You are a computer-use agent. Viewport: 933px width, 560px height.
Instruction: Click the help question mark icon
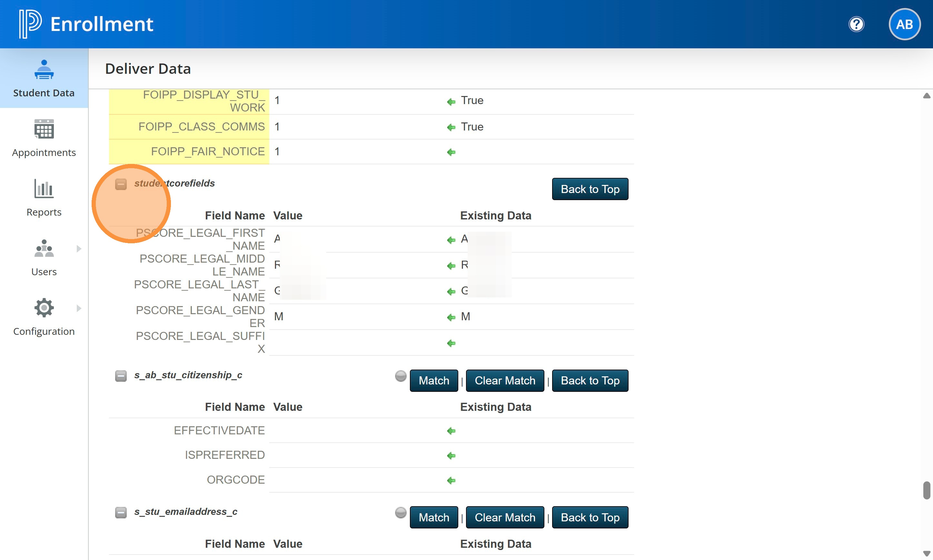(x=856, y=24)
